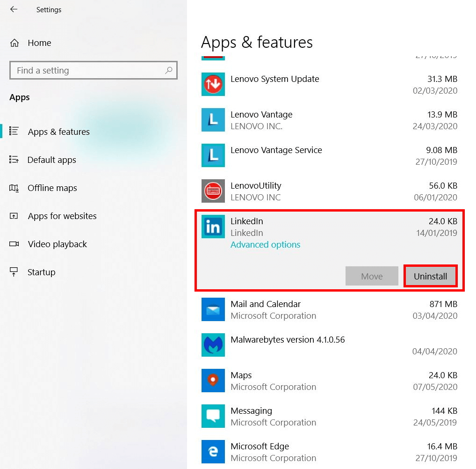Click the search magnifier icon
The image size is (476, 469).
(x=169, y=70)
